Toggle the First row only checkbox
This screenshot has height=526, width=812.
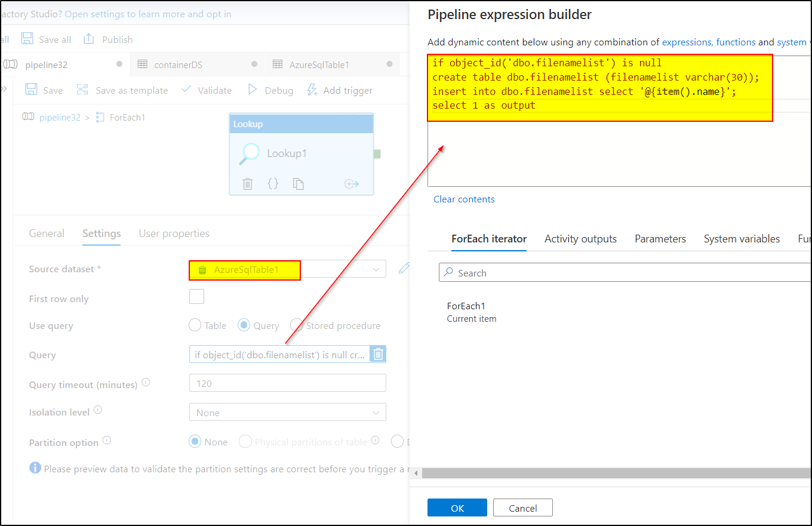[196, 297]
